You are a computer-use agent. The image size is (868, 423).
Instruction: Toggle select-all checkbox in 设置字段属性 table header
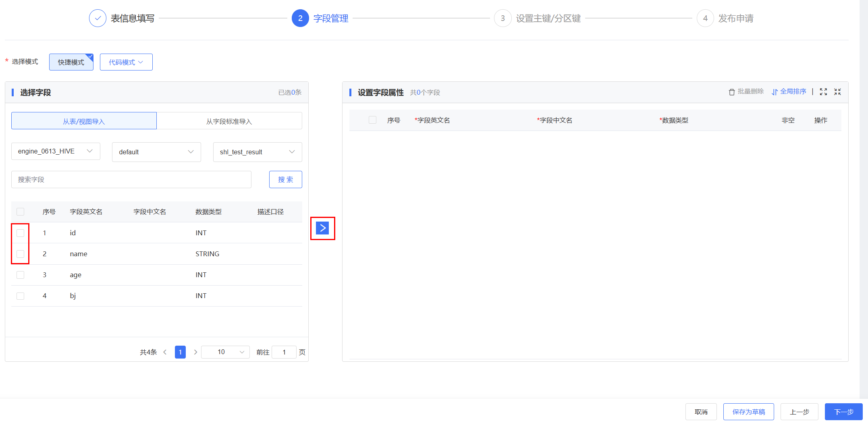click(373, 120)
